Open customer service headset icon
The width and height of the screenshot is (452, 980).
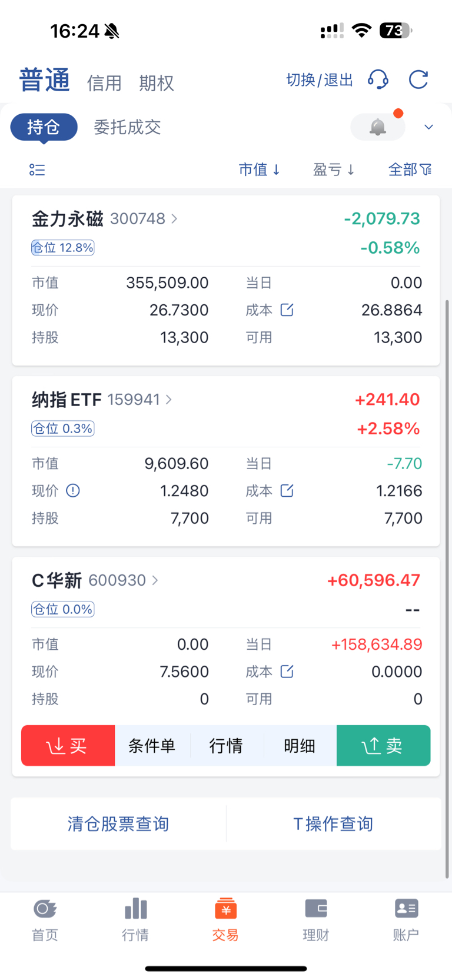point(378,79)
